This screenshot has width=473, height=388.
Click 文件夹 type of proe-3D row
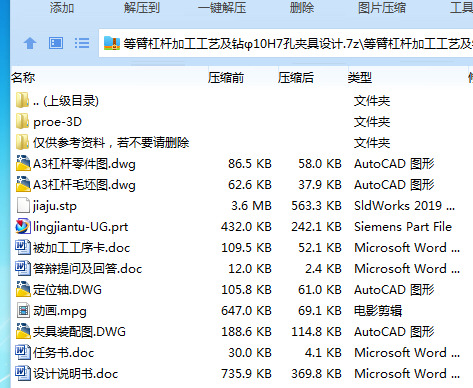(372, 122)
